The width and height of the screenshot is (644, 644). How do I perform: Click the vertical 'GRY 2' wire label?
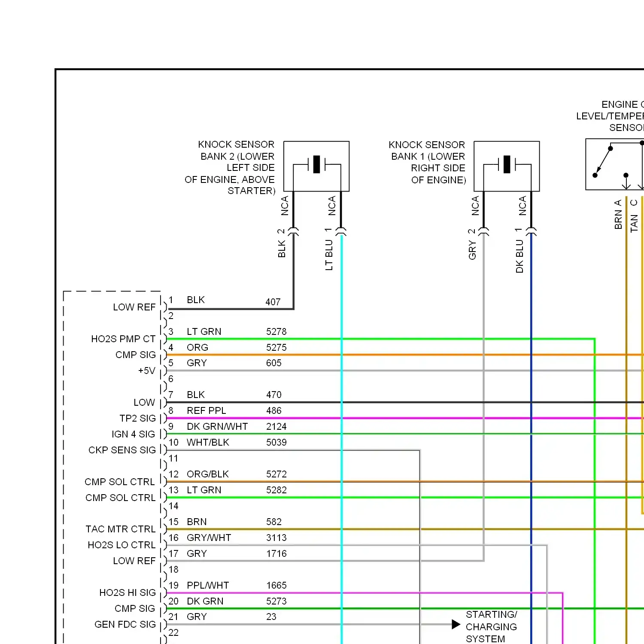pos(472,244)
